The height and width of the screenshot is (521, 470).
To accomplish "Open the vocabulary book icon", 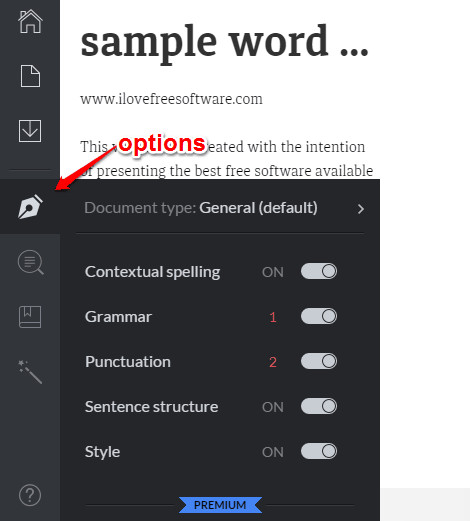I will 30,317.
